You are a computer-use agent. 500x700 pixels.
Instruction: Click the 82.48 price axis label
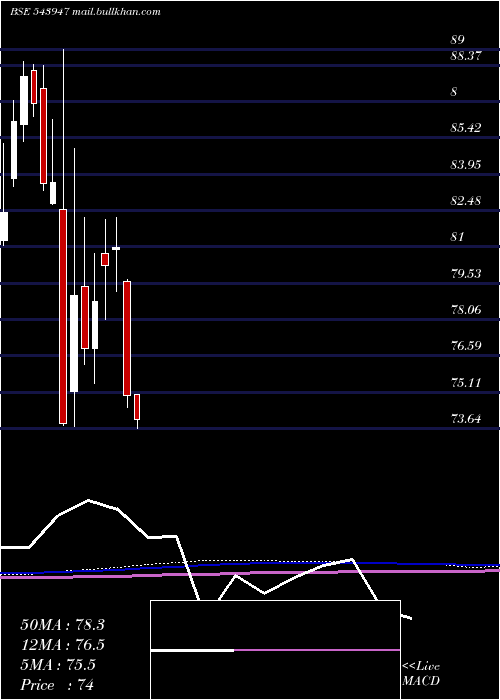(x=466, y=201)
